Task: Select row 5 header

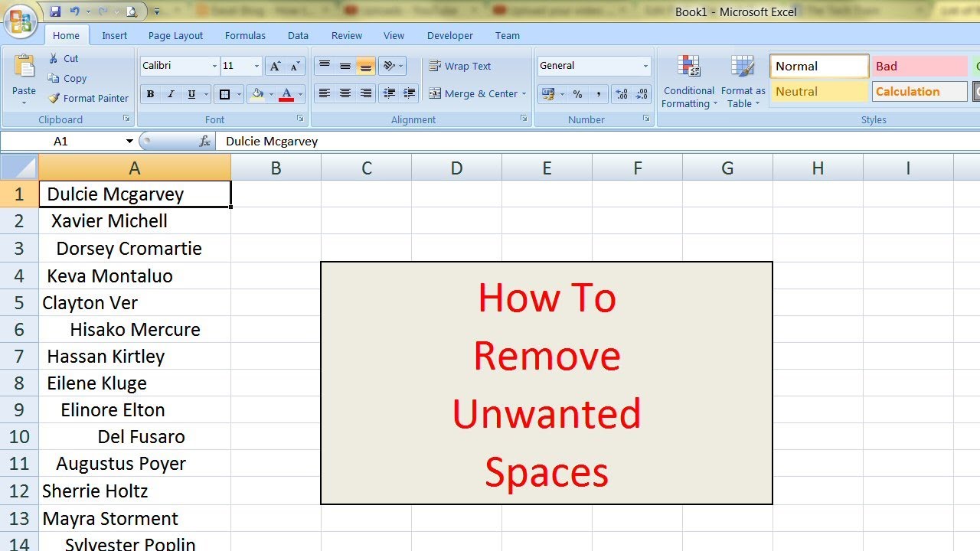Action: click(19, 302)
